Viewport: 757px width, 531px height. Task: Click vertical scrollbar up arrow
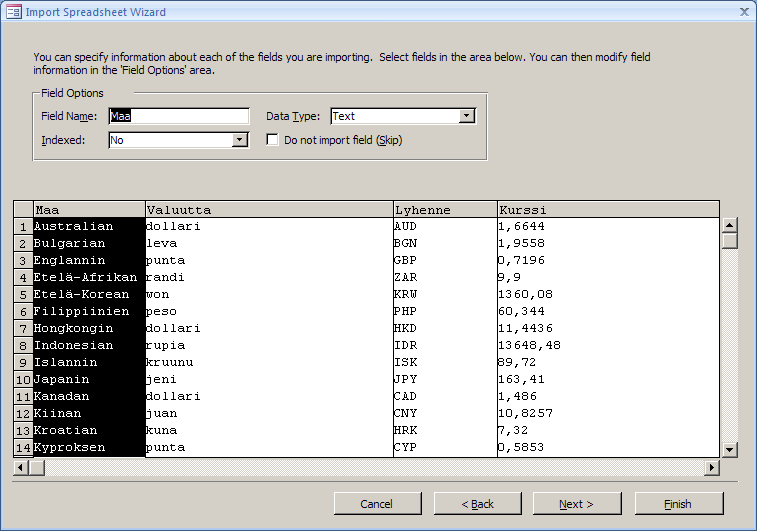[x=729, y=225]
